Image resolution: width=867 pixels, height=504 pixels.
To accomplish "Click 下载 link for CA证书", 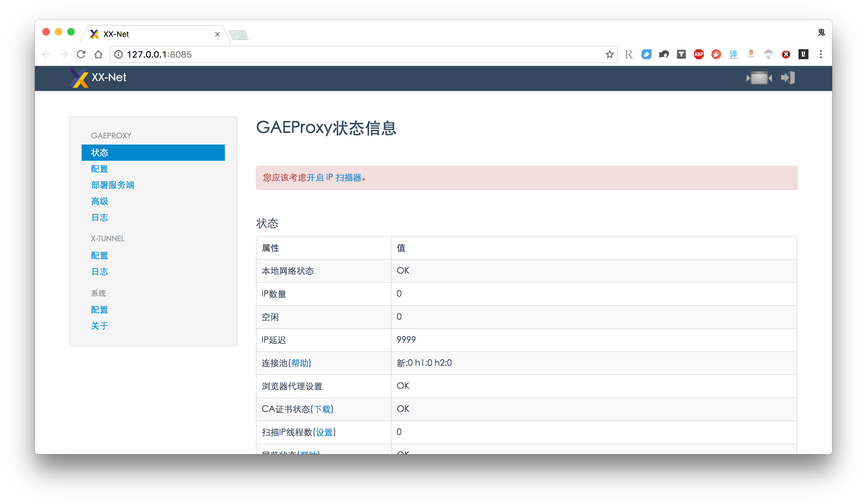I will click(x=322, y=409).
